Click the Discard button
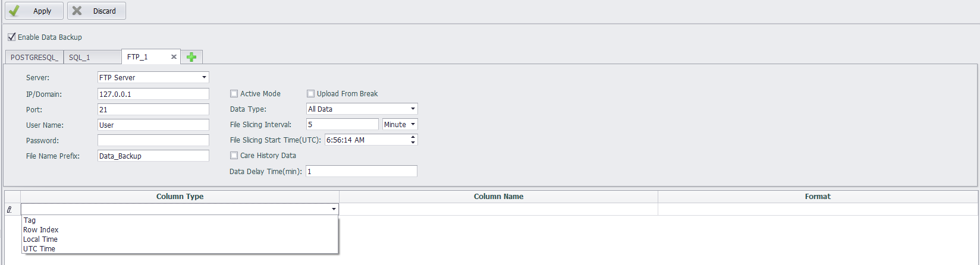The height and width of the screenshot is (265, 980). click(96, 11)
